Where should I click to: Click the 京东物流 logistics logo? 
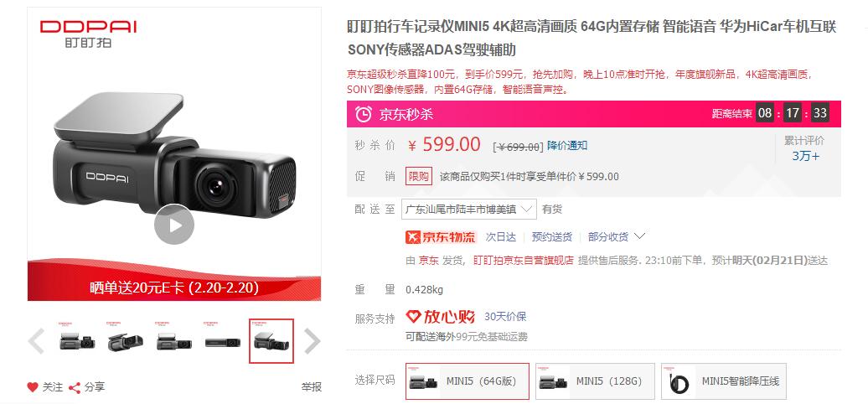[x=441, y=237]
